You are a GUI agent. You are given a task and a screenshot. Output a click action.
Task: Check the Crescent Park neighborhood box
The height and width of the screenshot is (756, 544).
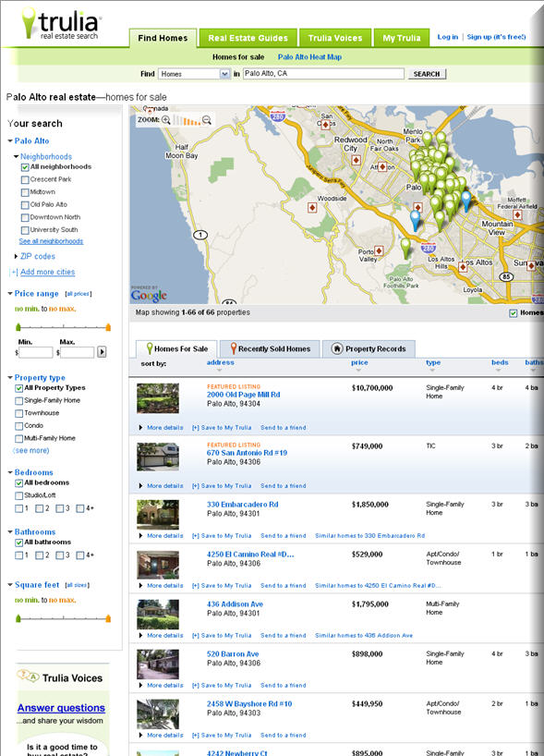click(25, 180)
